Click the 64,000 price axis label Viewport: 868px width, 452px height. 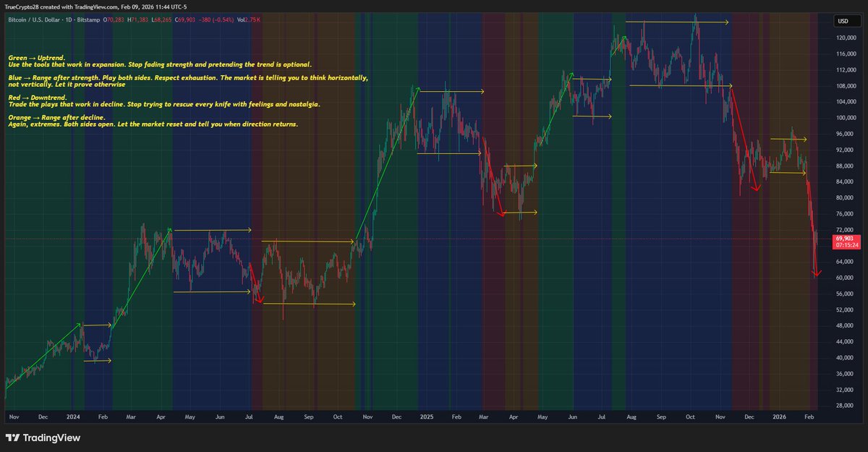coord(843,262)
